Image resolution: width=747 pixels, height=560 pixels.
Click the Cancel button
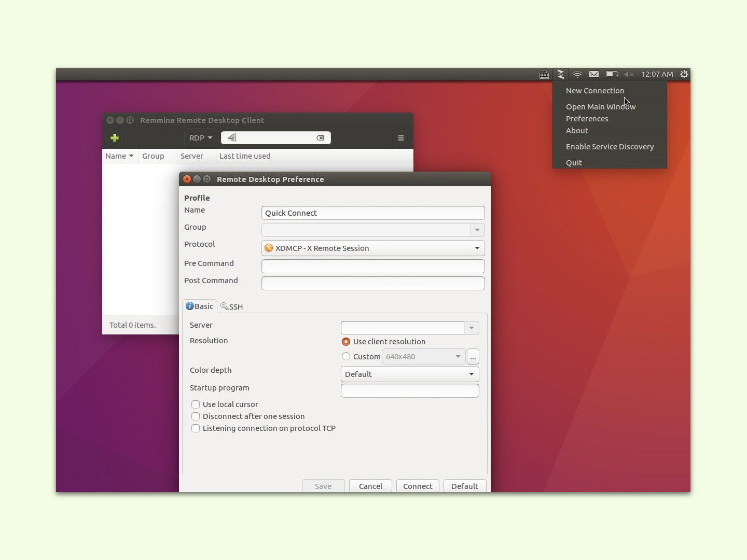tap(370, 486)
